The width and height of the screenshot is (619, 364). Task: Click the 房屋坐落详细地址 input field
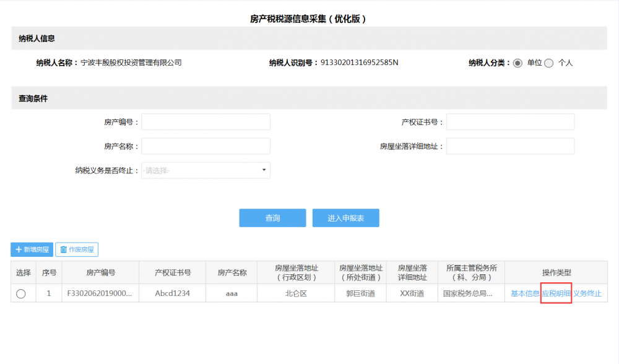point(510,146)
